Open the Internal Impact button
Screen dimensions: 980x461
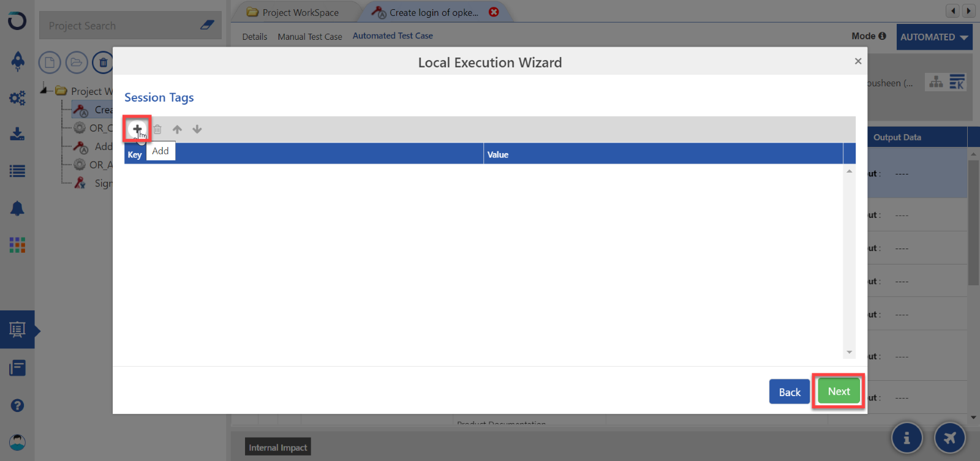(x=278, y=448)
